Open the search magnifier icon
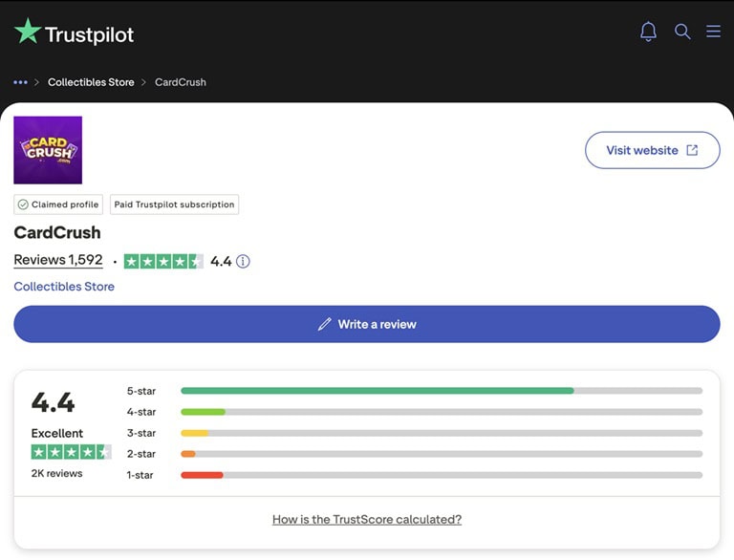This screenshot has height=560, width=734. tap(682, 32)
